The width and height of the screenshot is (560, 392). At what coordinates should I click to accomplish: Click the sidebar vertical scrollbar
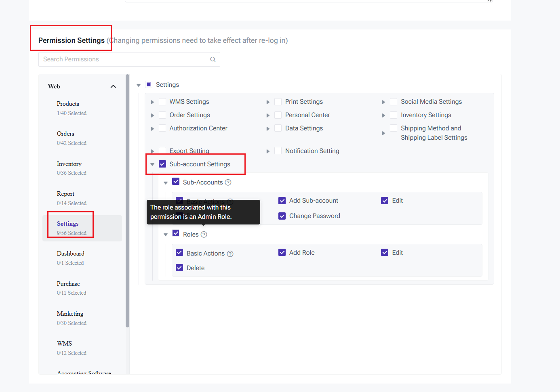pyautogui.click(x=128, y=202)
